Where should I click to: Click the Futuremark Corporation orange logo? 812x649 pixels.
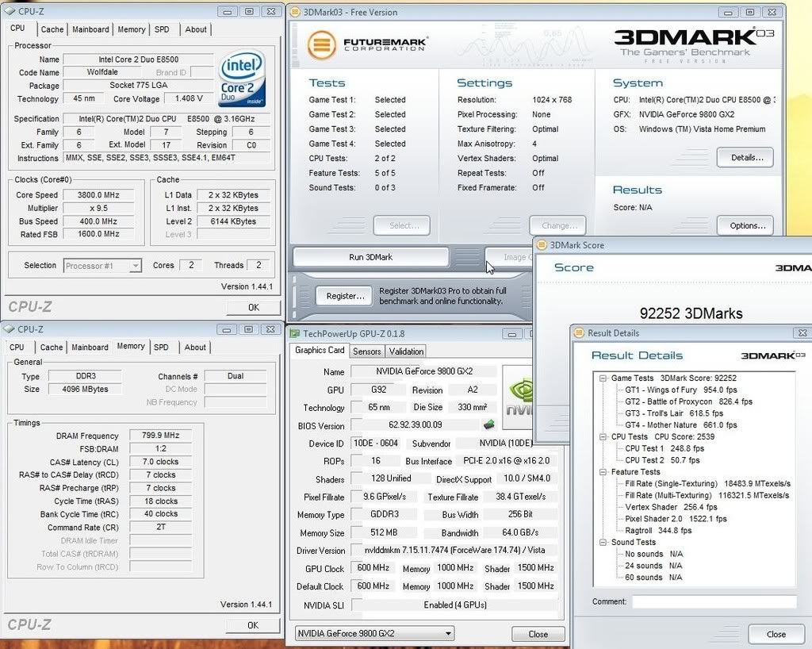(321, 45)
